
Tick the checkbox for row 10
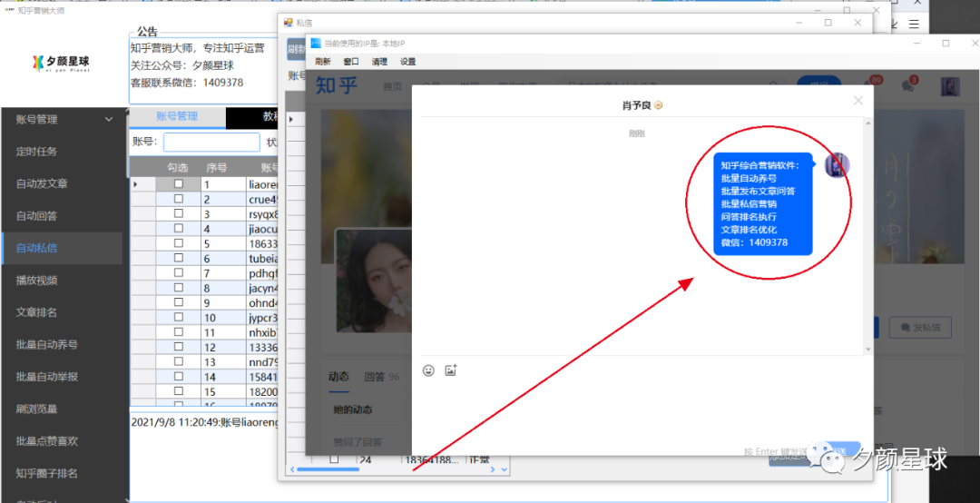click(179, 317)
